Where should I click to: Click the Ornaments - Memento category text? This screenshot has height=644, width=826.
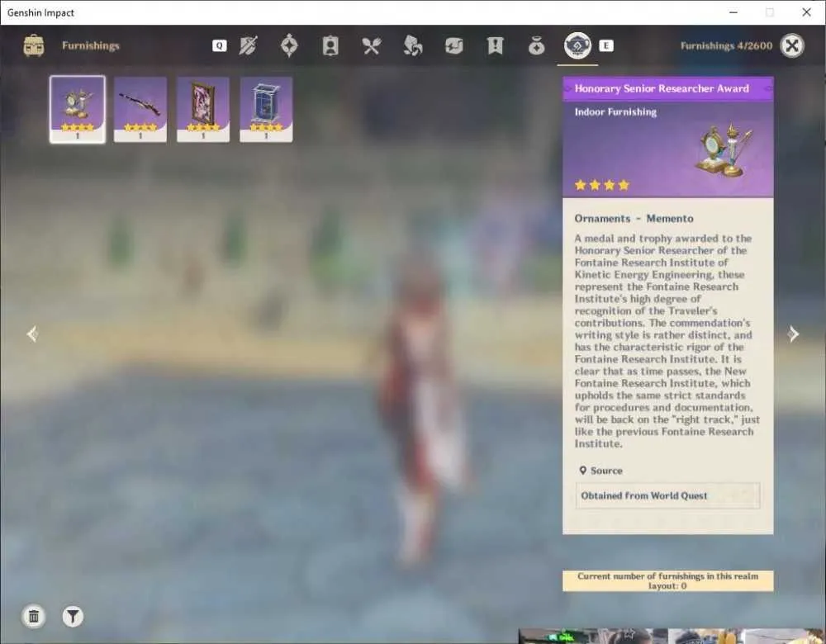tap(634, 219)
